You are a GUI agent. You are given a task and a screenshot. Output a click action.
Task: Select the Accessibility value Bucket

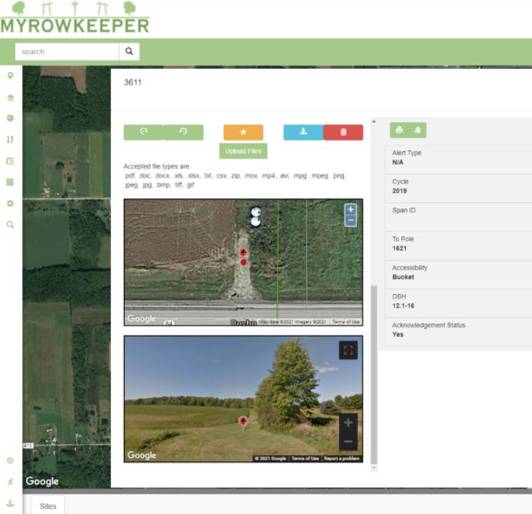(403, 277)
